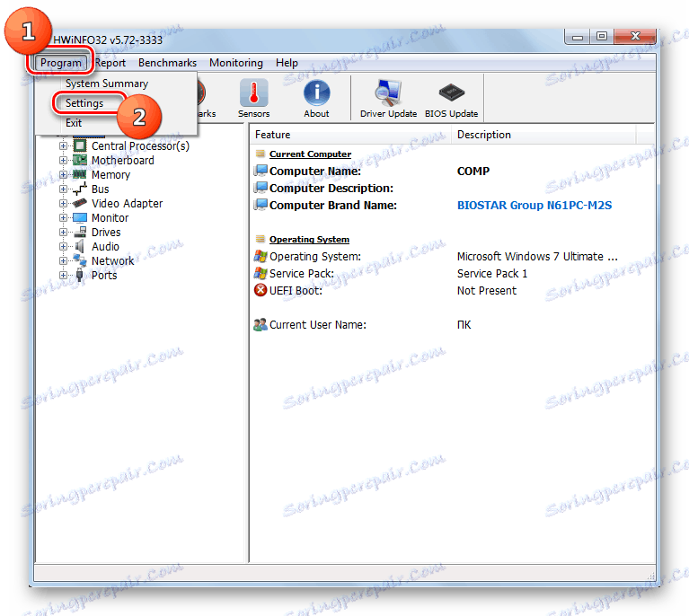689x616 pixels.
Task: Select the Ports connector icon
Action: 80,275
